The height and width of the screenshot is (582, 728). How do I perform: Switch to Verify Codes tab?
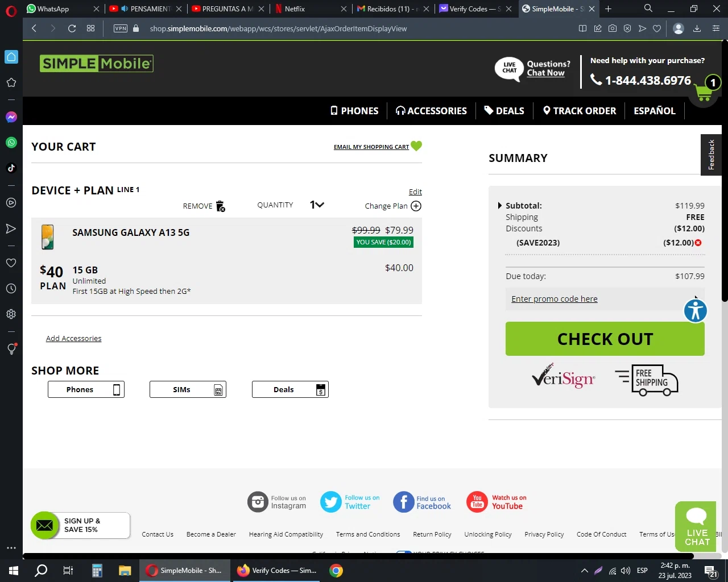476,9
